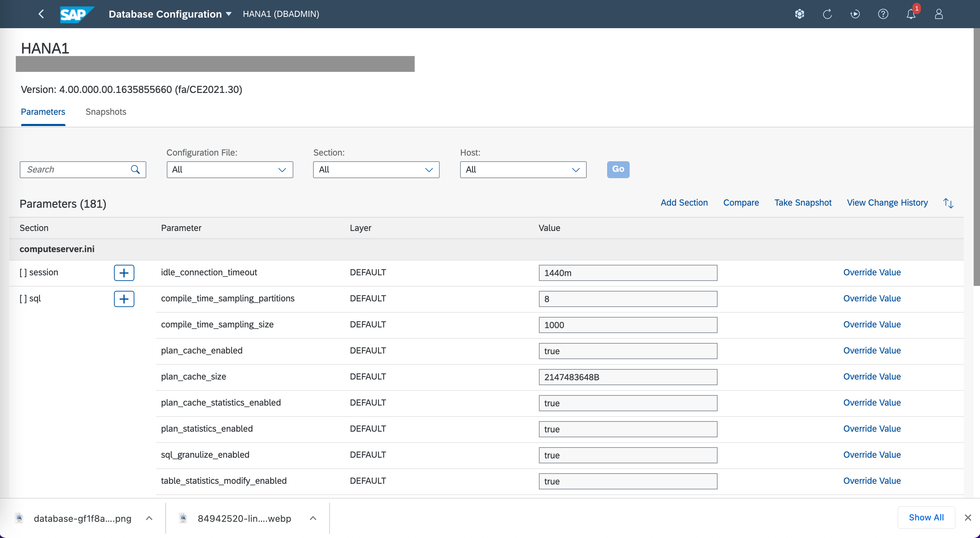980x538 pixels.
Task: Click the back arrow in header
Action: coord(41,14)
